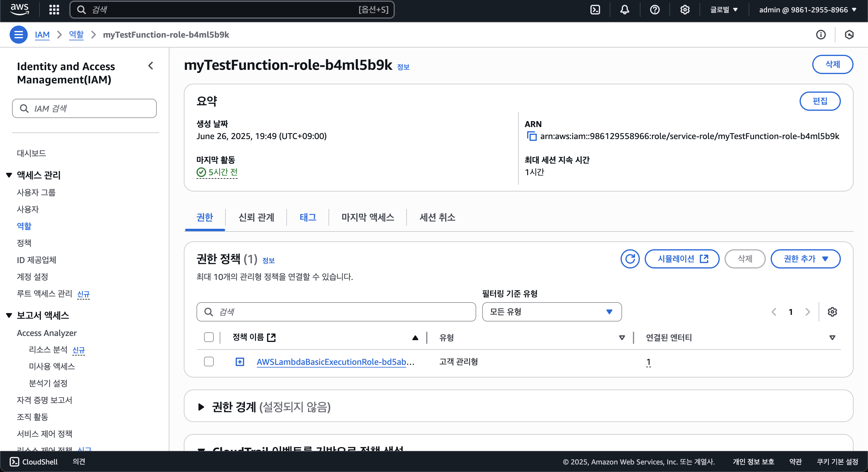Open the 모든 유형 filter type dropdown
This screenshot has height=472, width=868.
click(552, 312)
